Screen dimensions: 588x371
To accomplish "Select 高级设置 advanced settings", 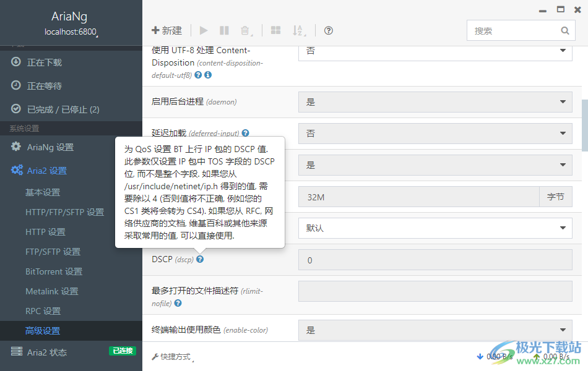I will click(x=43, y=331).
